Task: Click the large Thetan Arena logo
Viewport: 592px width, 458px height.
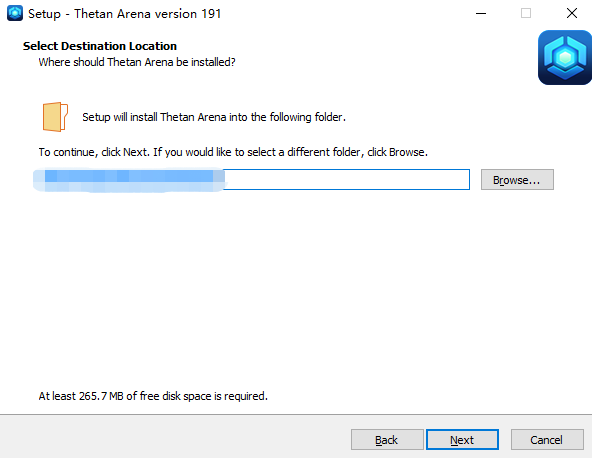Action: pyautogui.click(x=565, y=57)
